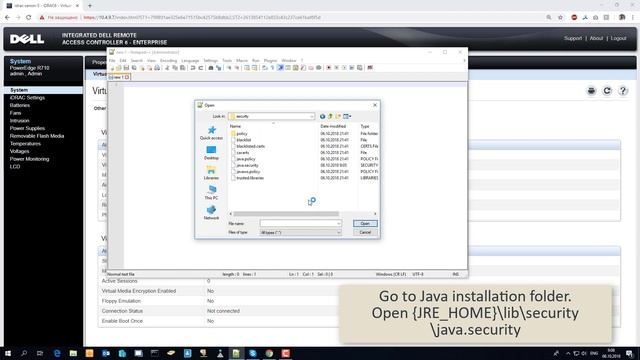Click the Logout link in iDRAC header
Screen dimensions: 640x360
(x=618, y=38)
